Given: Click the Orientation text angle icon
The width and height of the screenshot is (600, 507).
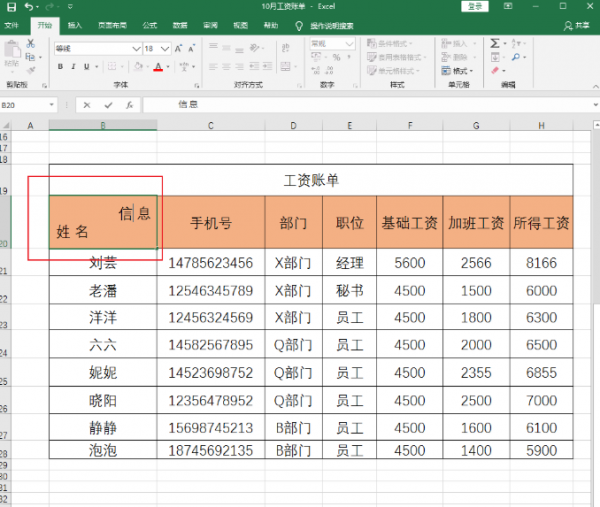Looking at the screenshot, I should pos(254,48).
